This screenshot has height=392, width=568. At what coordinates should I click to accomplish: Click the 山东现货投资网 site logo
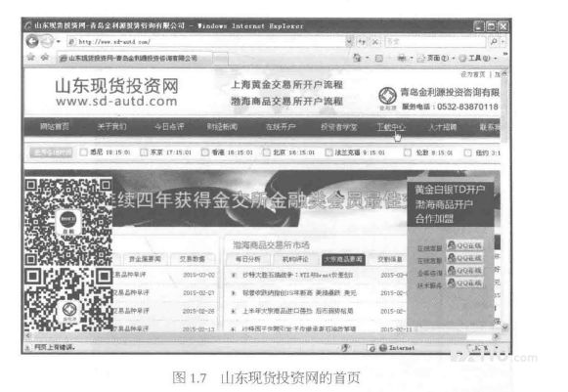(x=116, y=92)
